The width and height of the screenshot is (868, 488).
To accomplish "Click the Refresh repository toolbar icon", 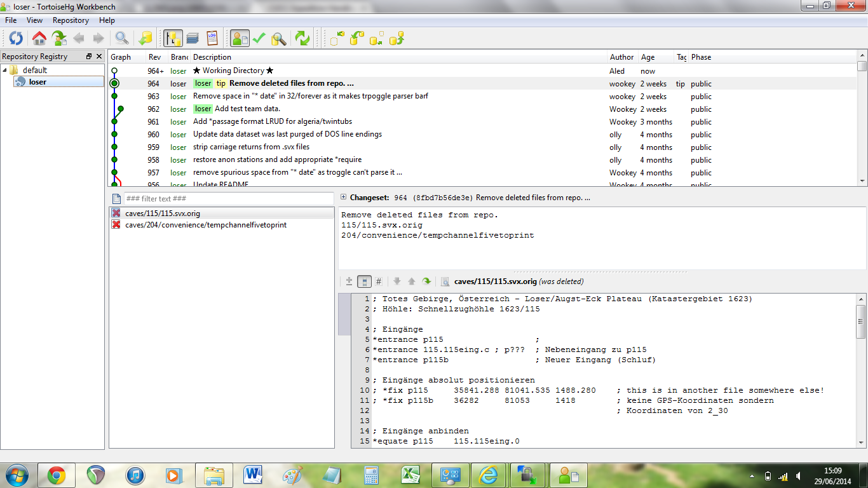I will [x=16, y=38].
